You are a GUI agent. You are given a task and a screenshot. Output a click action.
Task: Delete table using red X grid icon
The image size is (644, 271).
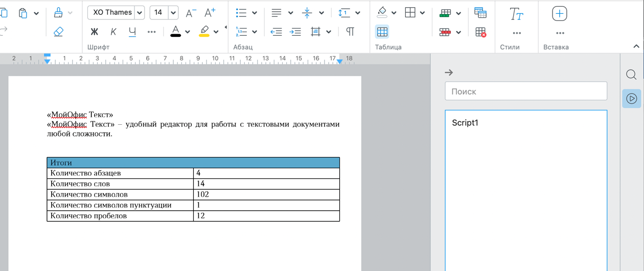pos(480,32)
